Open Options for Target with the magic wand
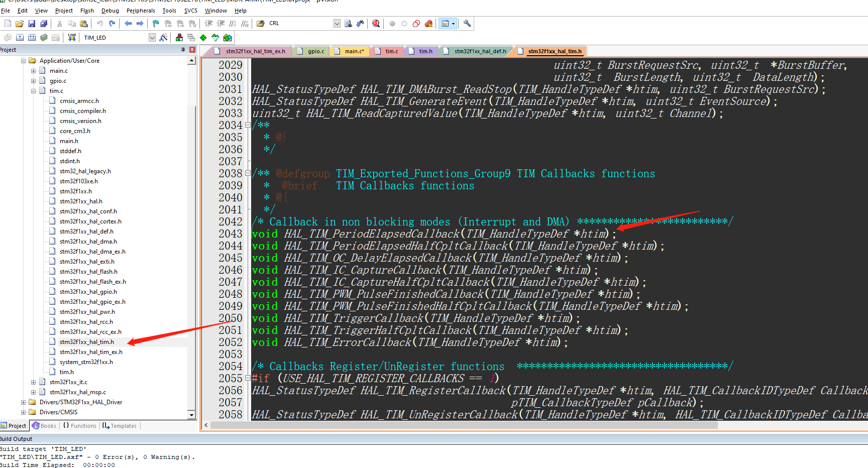Viewport: 868px width, 468px height. (163, 38)
